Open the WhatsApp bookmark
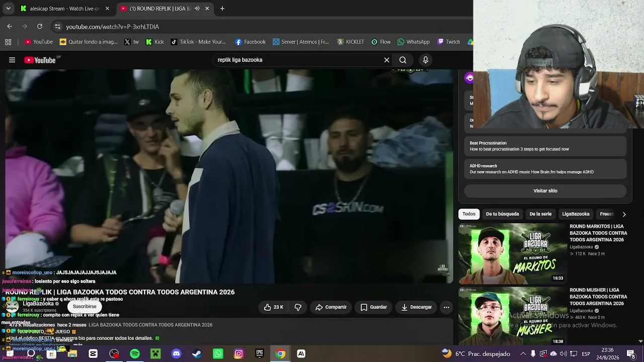 point(414,42)
